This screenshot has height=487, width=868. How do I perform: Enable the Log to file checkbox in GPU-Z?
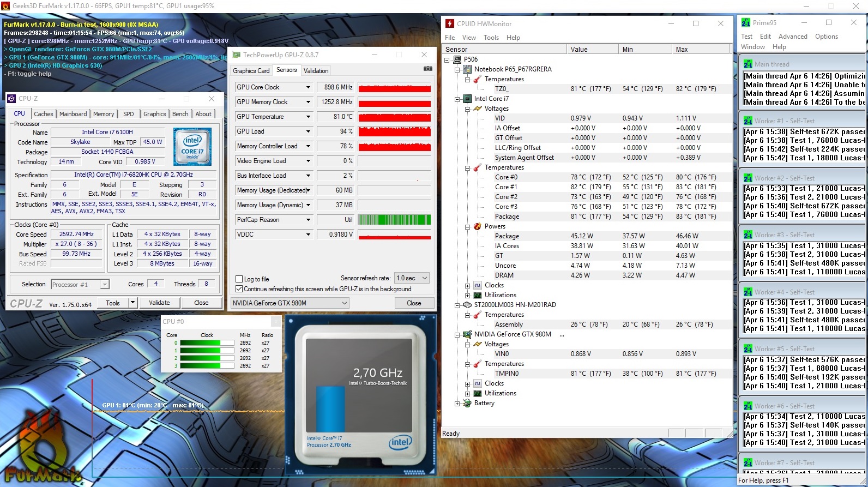tap(239, 279)
